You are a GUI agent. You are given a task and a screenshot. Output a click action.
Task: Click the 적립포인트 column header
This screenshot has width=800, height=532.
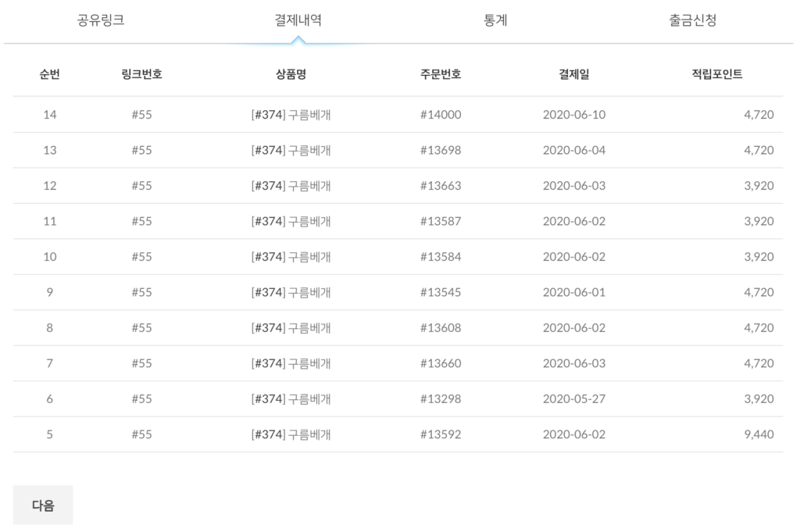(x=717, y=74)
